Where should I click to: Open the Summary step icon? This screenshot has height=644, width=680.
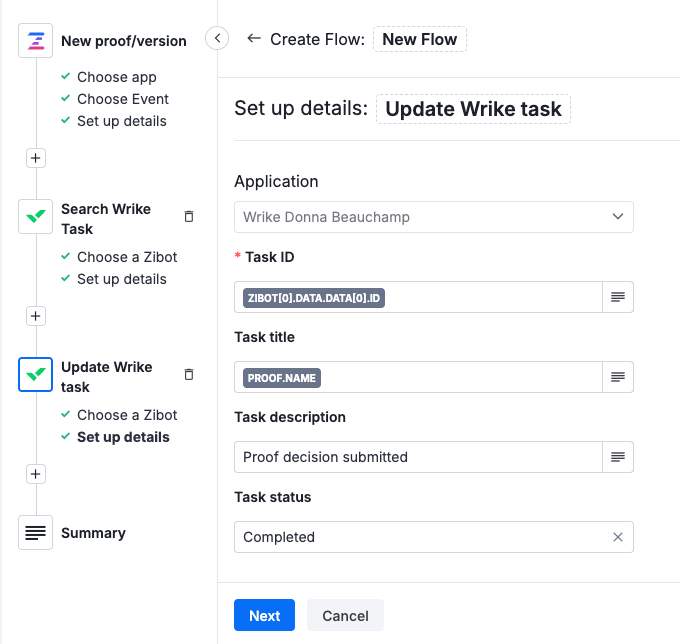click(36, 533)
